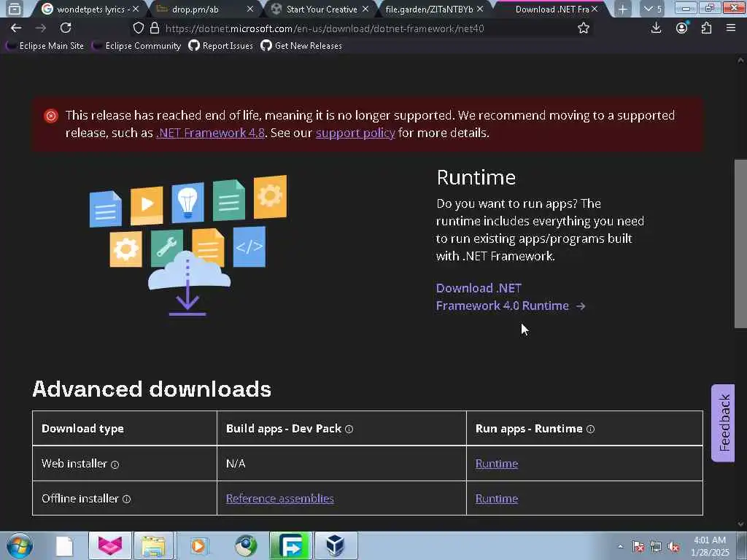This screenshot has height=560, width=747.
Task: Show Offline installer info icon
Action: (x=126, y=499)
